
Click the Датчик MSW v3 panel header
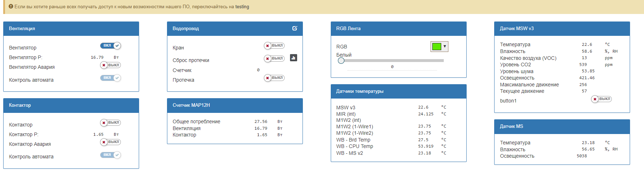562,29
